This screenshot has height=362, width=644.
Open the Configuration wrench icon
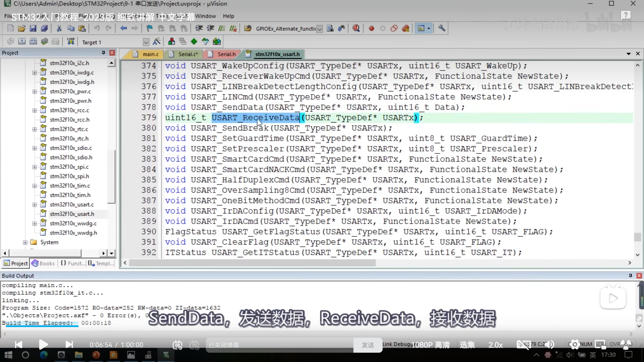(441, 28)
